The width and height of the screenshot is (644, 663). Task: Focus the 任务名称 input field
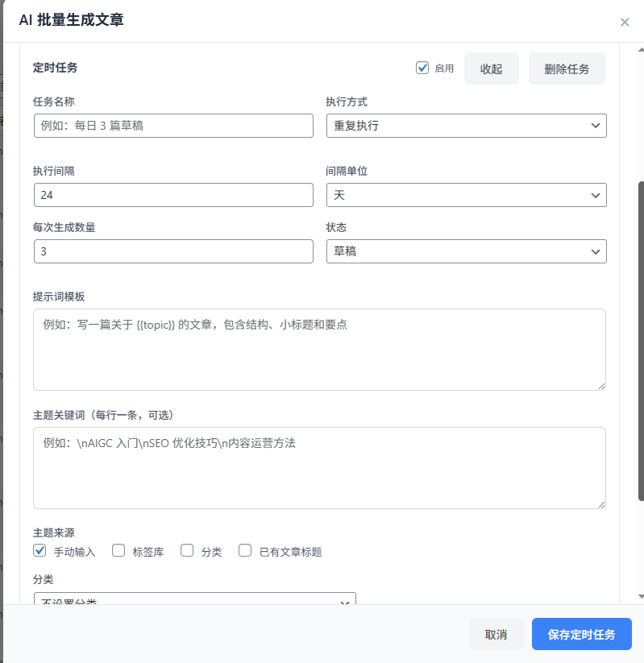click(x=173, y=126)
